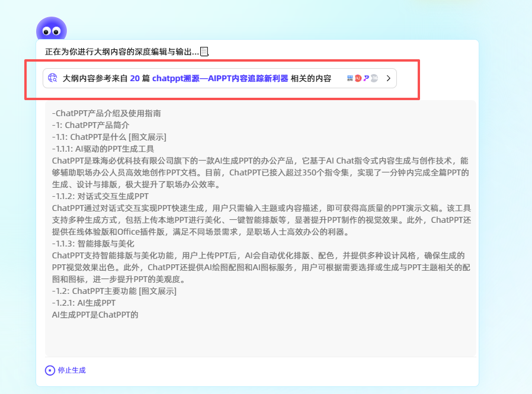Click the blue googly-eyed assistant avatar
Image resolution: width=532 pixels, height=394 pixels.
(x=52, y=29)
